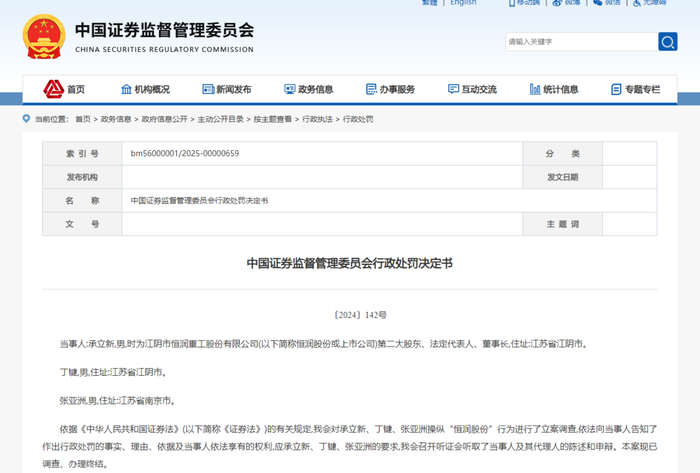
Task: Click 中国证监会行政处罚决定书 in the 名称 row
Action: pyautogui.click(x=200, y=201)
